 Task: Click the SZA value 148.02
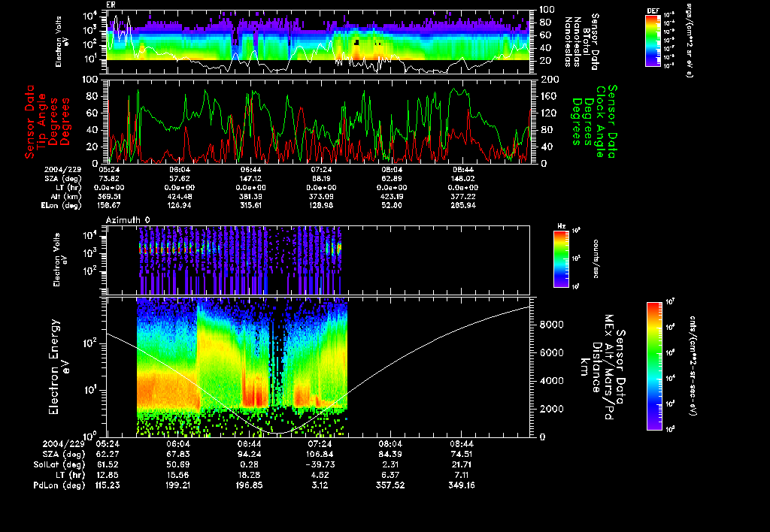(x=462, y=179)
